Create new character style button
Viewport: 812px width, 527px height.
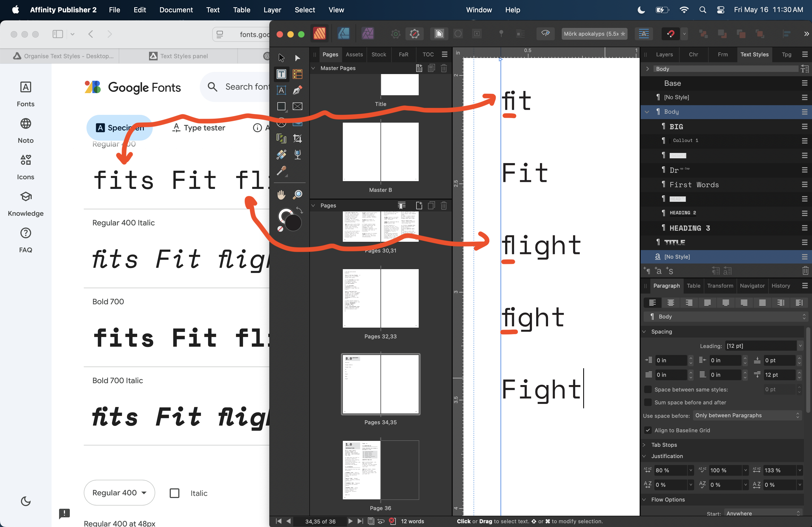[658, 271]
